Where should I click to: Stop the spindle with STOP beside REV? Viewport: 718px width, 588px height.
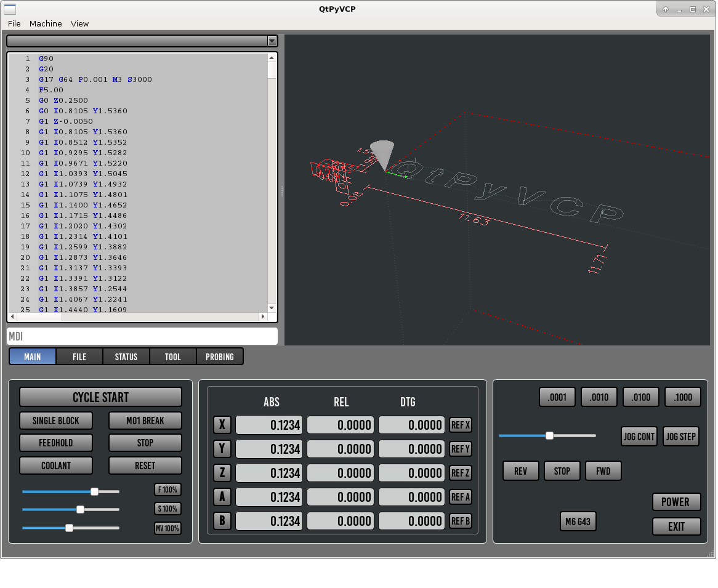pos(562,471)
